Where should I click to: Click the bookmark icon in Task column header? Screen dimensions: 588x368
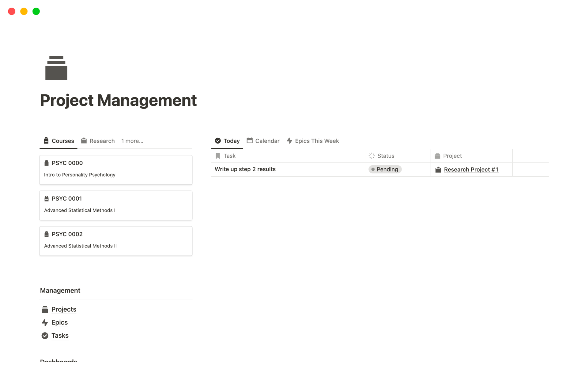(x=218, y=156)
